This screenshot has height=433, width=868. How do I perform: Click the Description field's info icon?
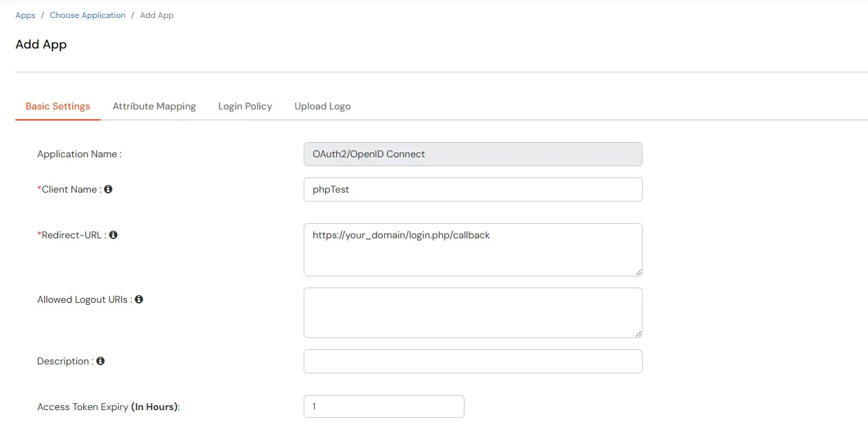coord(100,360)
